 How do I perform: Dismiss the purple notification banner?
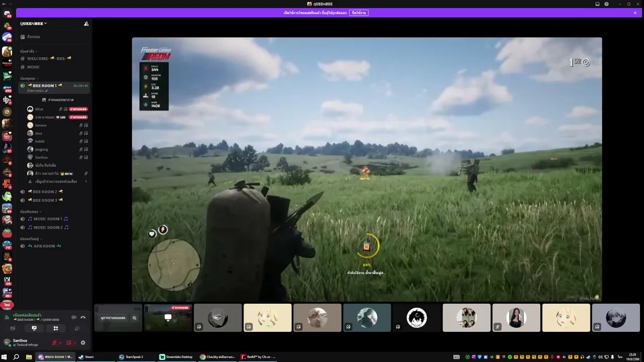635,13
